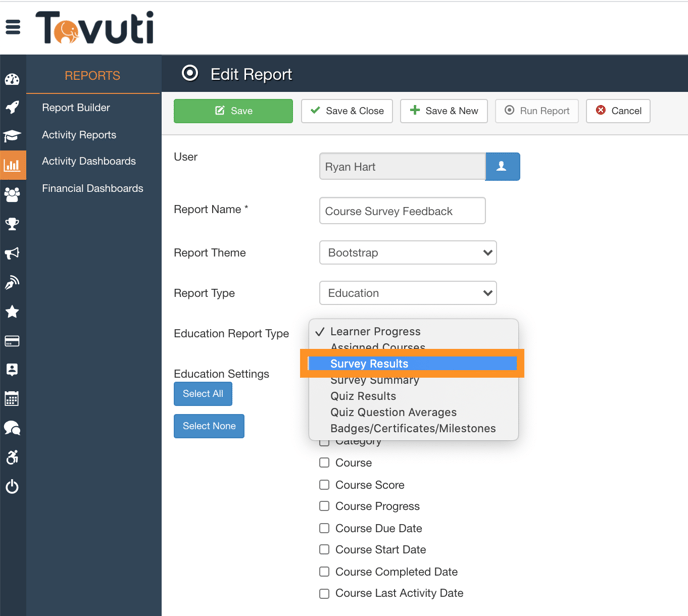Click the user picker button beside Ryan Hart
The height and width of the screenshot is (616, 688).
[502, 167]
